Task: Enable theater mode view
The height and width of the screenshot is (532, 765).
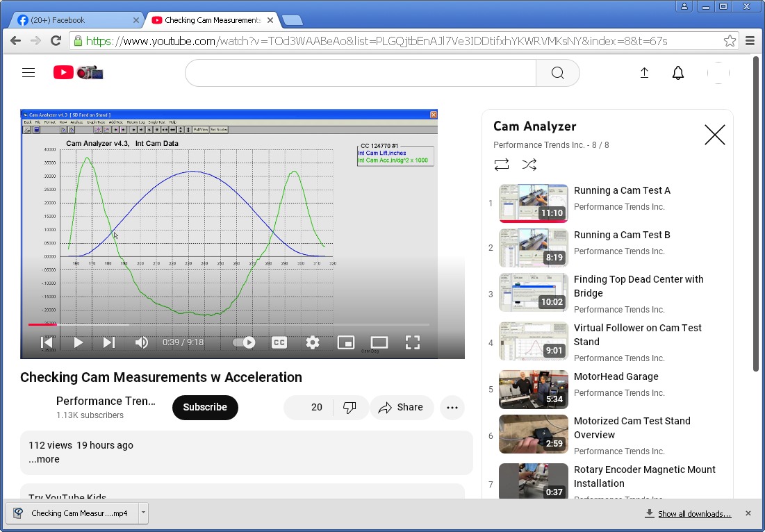Action: [379, 342]
